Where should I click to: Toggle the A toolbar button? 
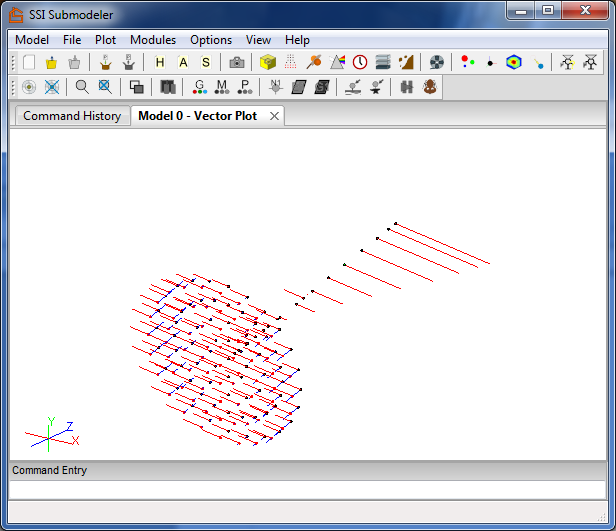[x=183, y=62]
